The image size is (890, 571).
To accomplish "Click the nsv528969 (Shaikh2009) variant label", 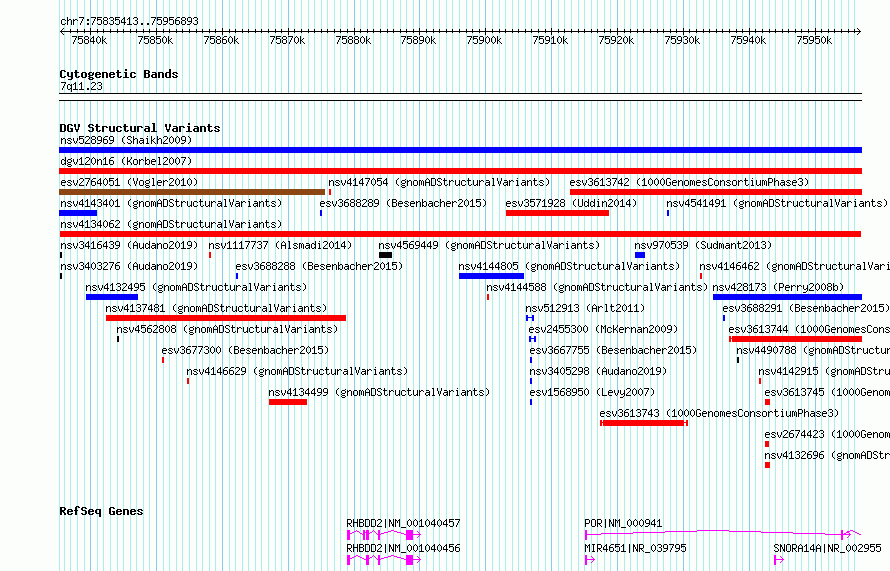I will click(126, 140).
